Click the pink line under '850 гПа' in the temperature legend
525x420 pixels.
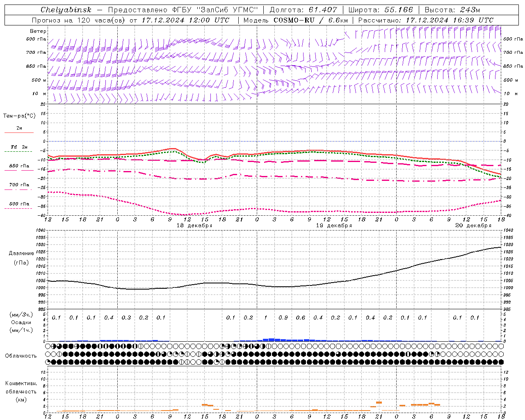(x=19, y=170)
